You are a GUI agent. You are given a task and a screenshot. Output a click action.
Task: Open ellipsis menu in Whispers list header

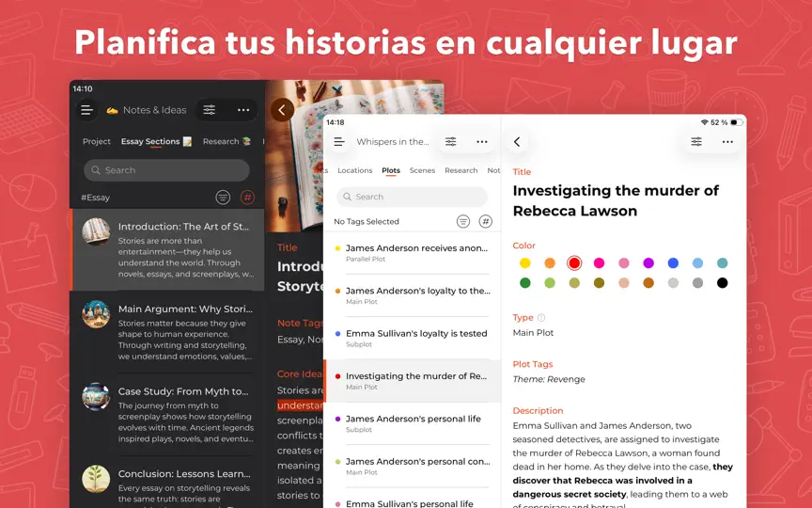tap(482, 141)
